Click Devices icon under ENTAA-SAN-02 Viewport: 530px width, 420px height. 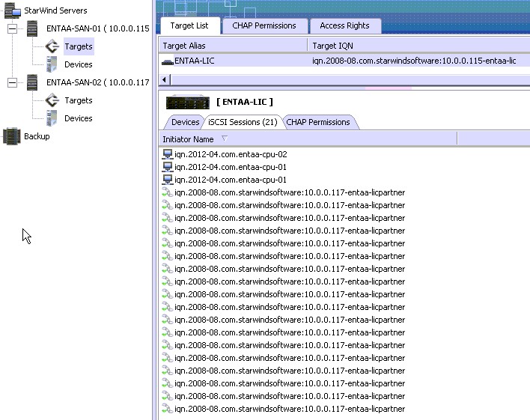click(x=52, y=118)
